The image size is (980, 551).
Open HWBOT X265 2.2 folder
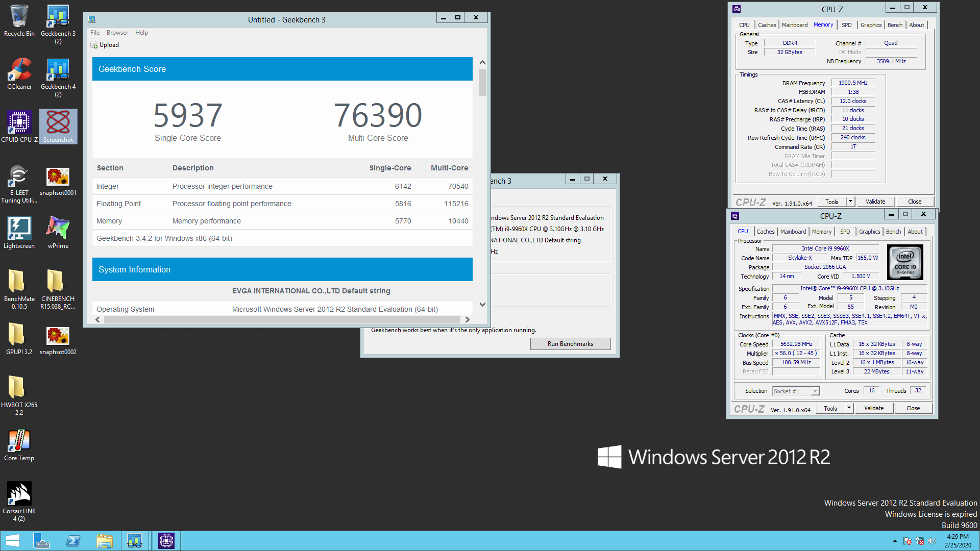[x=19, y=396]
